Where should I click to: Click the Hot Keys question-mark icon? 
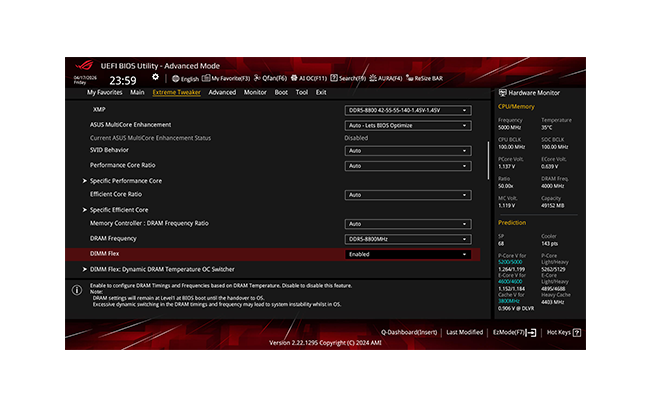[577, 332]
